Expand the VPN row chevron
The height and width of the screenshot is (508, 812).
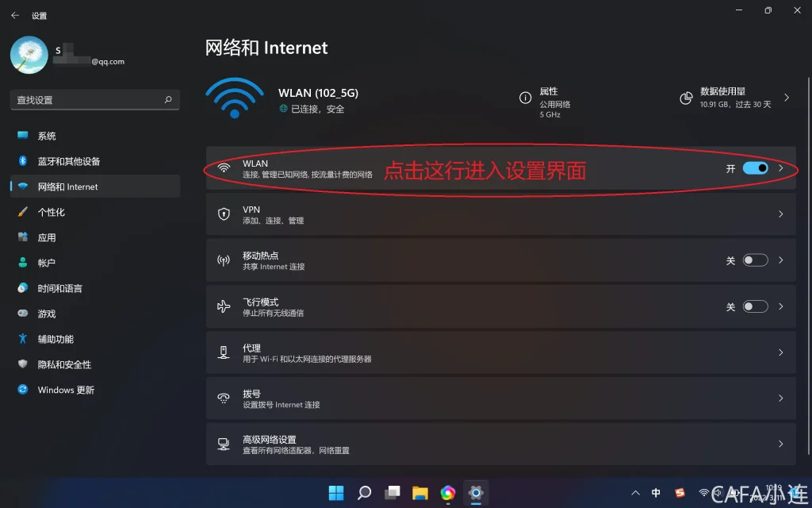coord(780,214)
